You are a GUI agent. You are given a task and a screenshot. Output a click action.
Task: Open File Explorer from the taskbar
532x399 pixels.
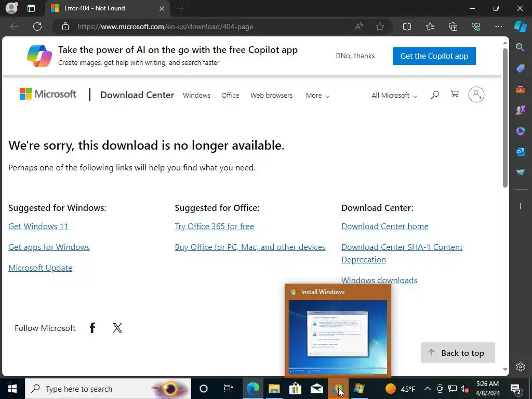coord(274,389)
